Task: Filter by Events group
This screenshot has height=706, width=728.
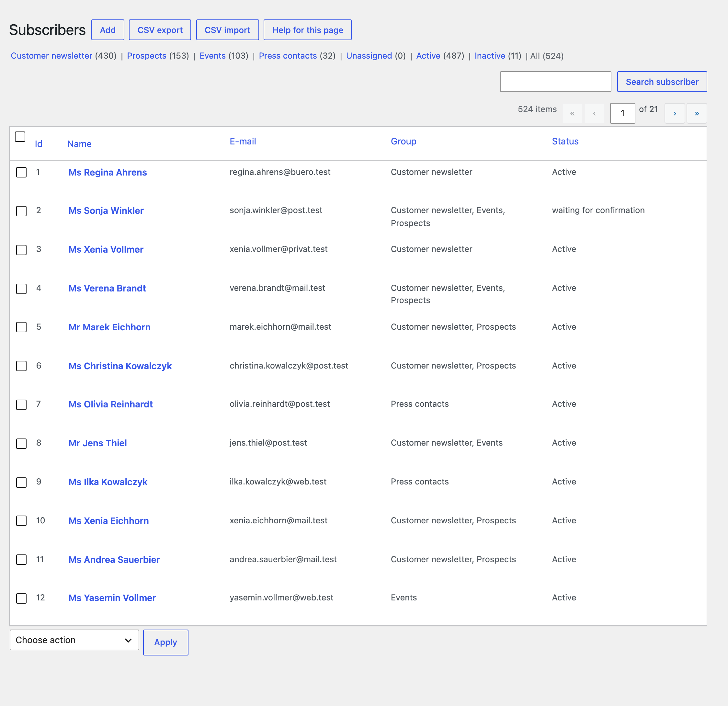Action: coord(212,56)
